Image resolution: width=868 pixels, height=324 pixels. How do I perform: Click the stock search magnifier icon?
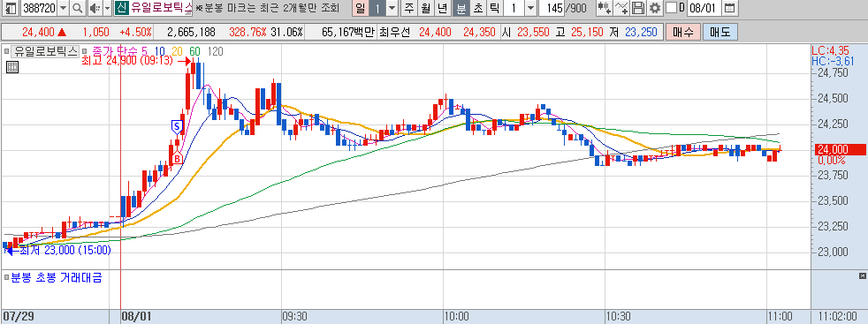tap(78, 8)
